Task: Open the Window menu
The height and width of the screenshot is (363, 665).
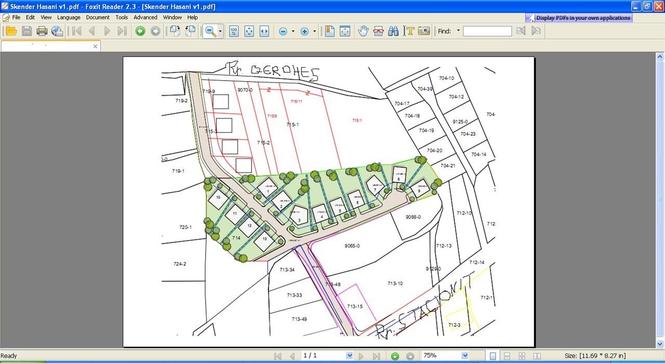Action: pos(172,17)
